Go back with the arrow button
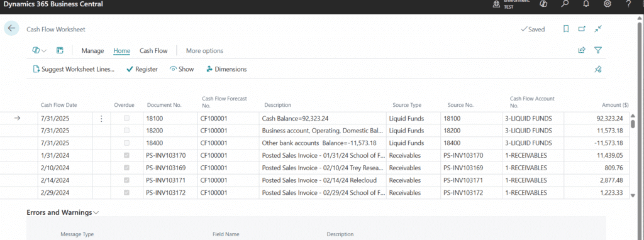Screen dimensions: 644x240 (11, 28)
